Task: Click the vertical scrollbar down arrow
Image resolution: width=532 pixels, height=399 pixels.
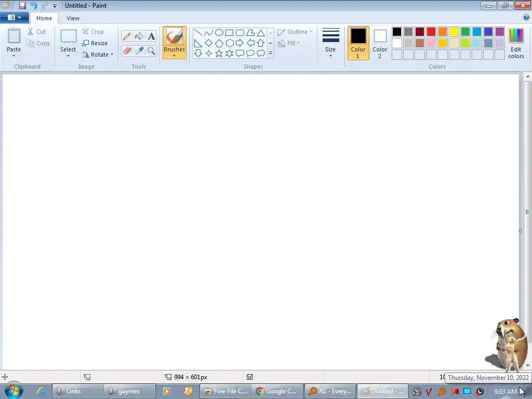Action: click(528, 365)
